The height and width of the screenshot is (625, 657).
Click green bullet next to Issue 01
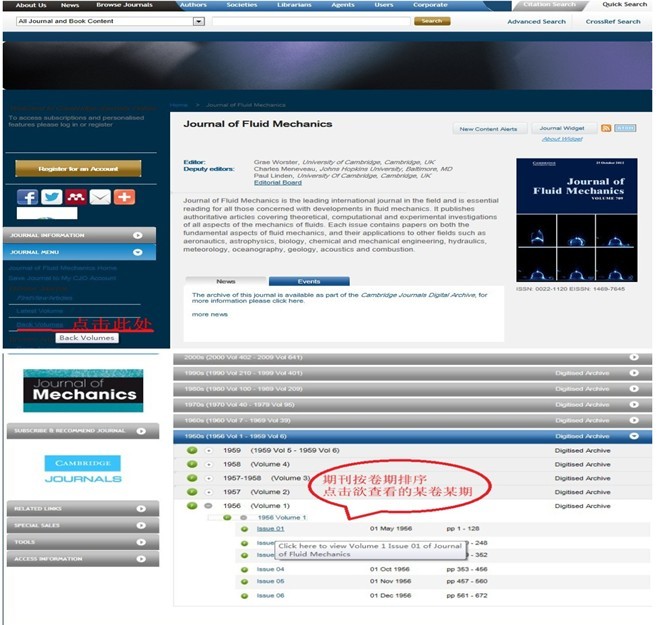(244, 529)
